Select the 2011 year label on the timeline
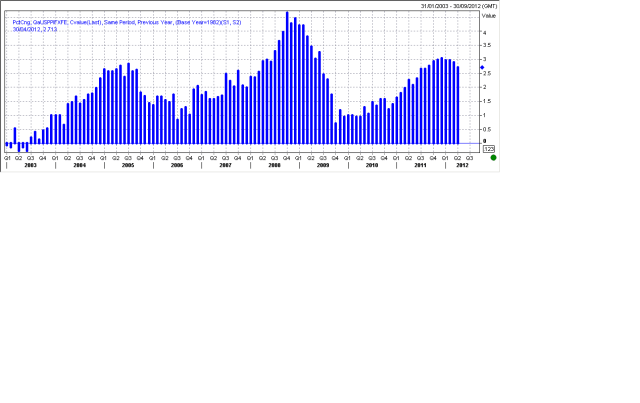Viewport: 640px width, 403px height. point(421,165)
